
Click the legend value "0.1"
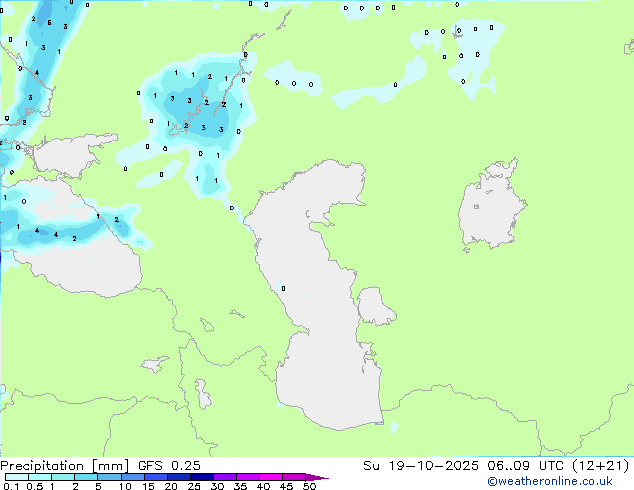tap(11, 486)
